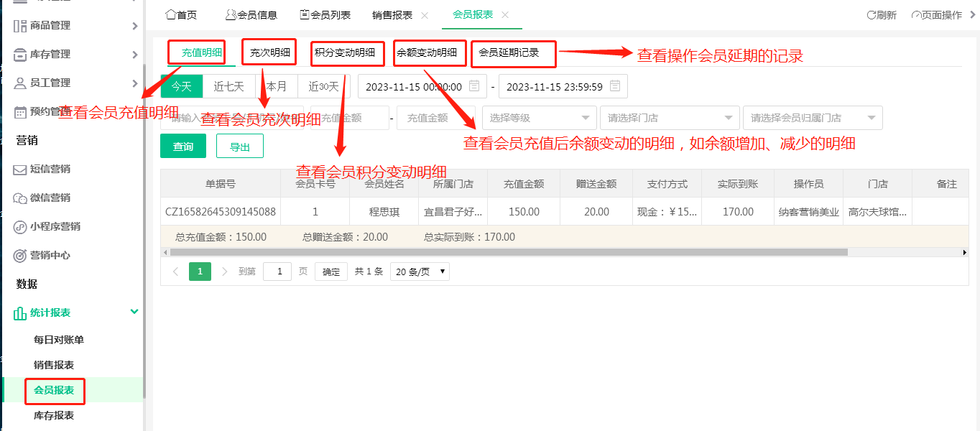
Task: Click the 刷新 refresh control
Action: [882, 14]
